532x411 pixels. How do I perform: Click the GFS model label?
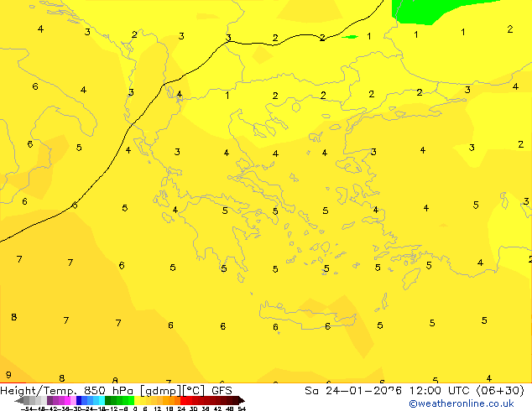(222, 391)
